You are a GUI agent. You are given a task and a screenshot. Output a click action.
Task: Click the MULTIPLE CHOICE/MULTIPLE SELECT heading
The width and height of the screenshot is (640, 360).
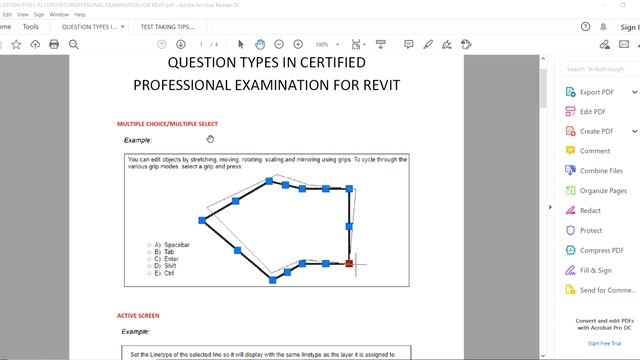click(167, 124)
